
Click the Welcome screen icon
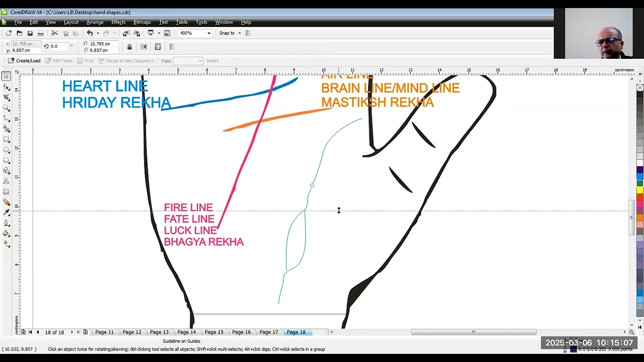click(167, 33)
